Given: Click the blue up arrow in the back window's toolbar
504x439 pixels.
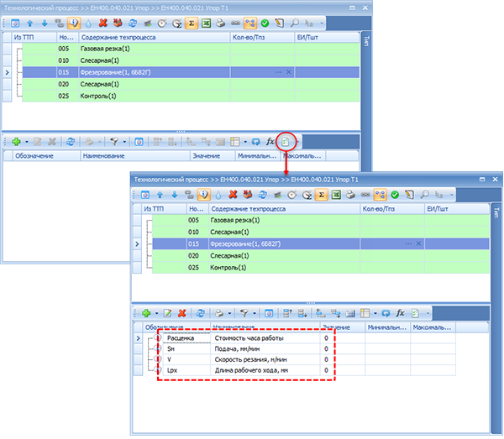Looking at the screenshot, I should click(30, 24).
